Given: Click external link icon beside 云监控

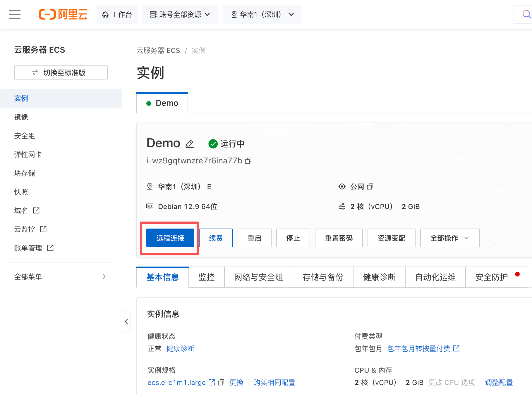Looking at the screenshot, I should (43, 229).
